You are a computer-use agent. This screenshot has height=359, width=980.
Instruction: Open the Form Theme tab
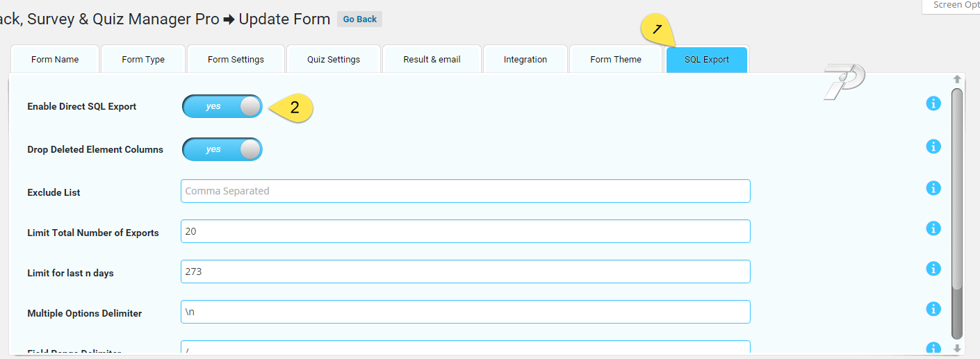coord(616,60)
